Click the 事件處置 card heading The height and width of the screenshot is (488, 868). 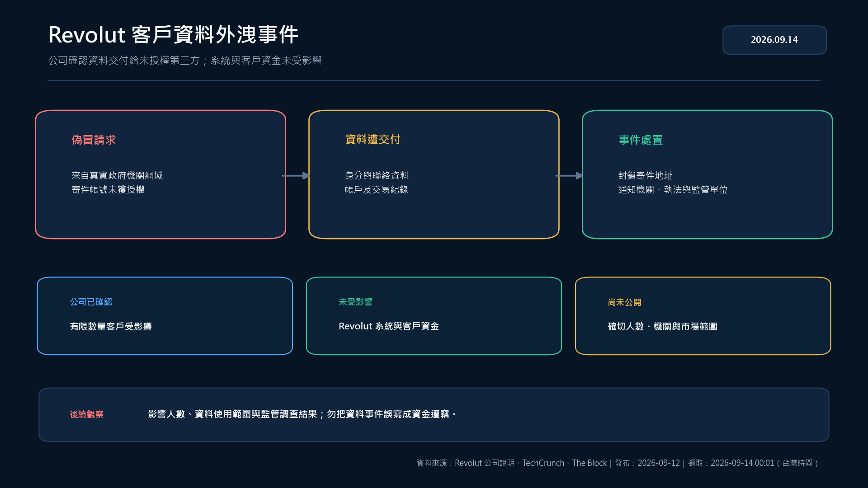pos(641,140)
